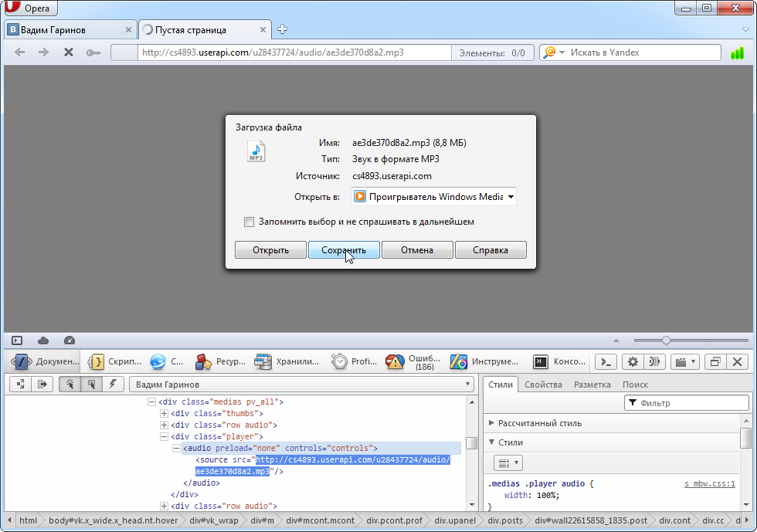Collapse div class medias pv_all node
The image size is (757, 532).
[151, 402]
